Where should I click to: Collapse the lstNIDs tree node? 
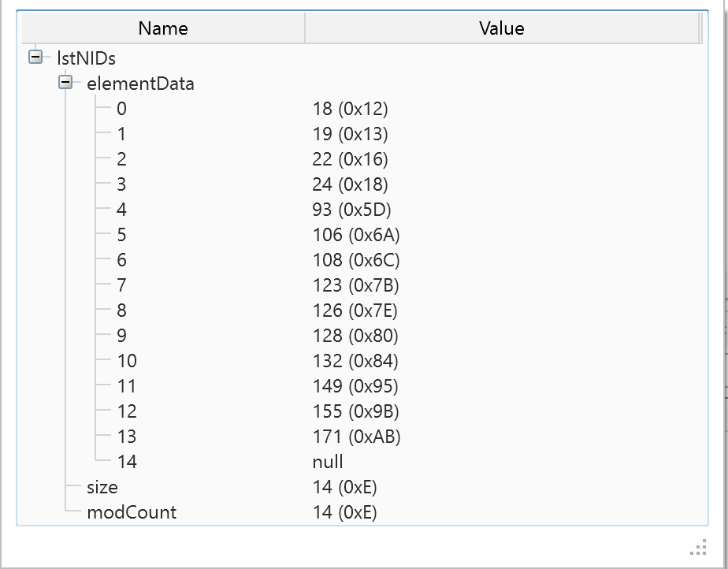[35, 57]
